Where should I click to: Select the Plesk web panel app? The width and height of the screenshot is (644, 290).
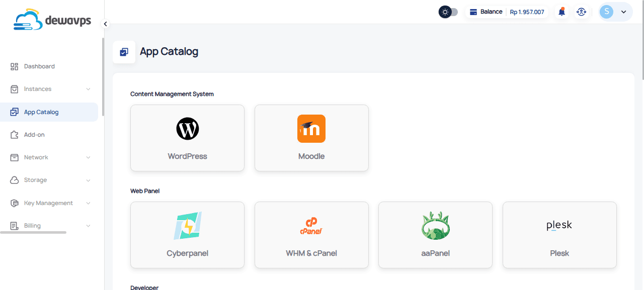(x=559, y=235)
